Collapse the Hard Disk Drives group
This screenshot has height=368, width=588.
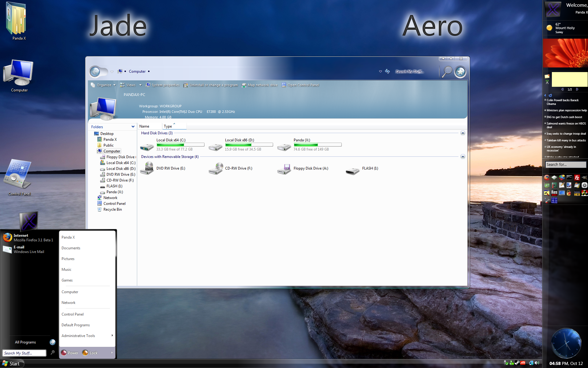pos(463,133)
